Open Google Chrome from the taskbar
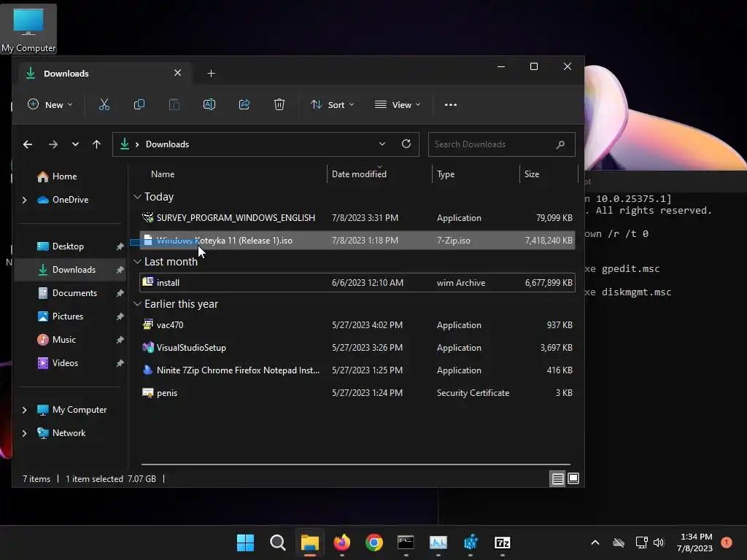This screenshot has width=747, height=560. [374, 542]
